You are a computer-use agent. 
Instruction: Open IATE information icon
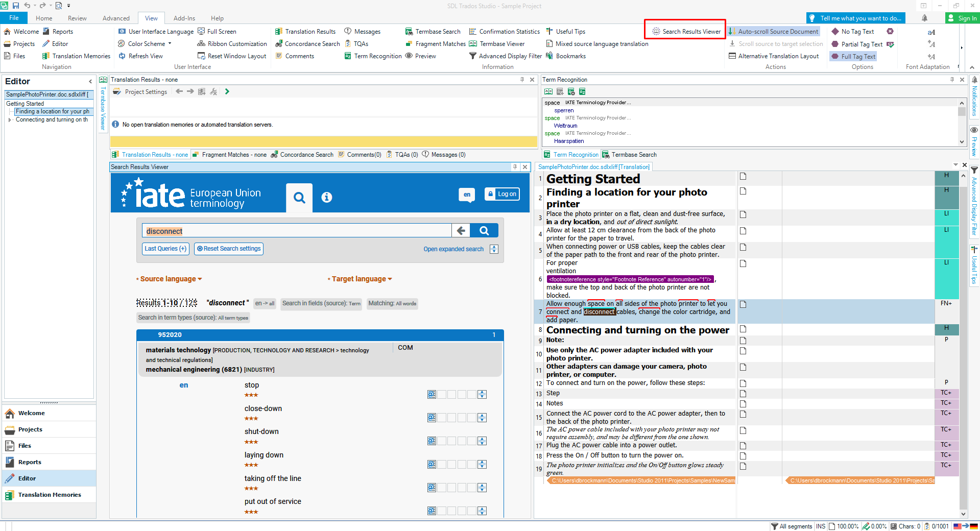[x=327, y=197]
